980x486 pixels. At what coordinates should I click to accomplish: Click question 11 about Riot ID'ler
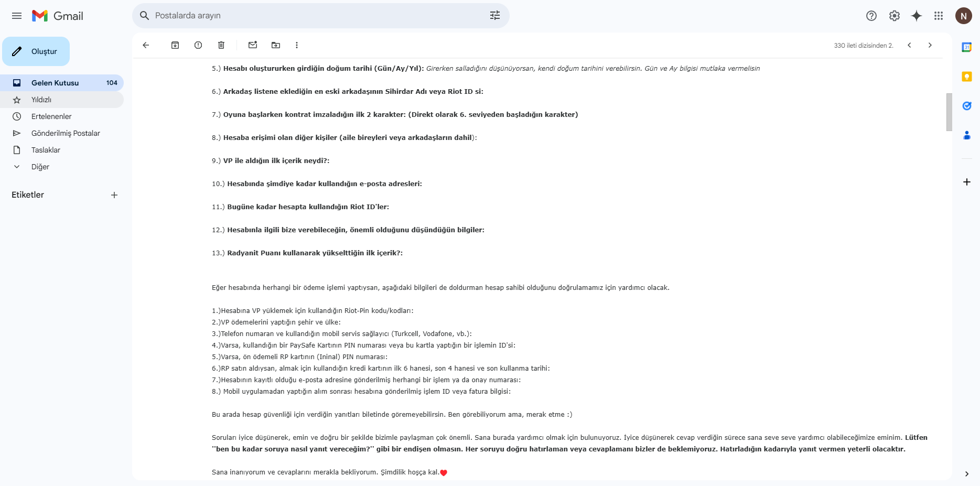(x=300, y=207)
